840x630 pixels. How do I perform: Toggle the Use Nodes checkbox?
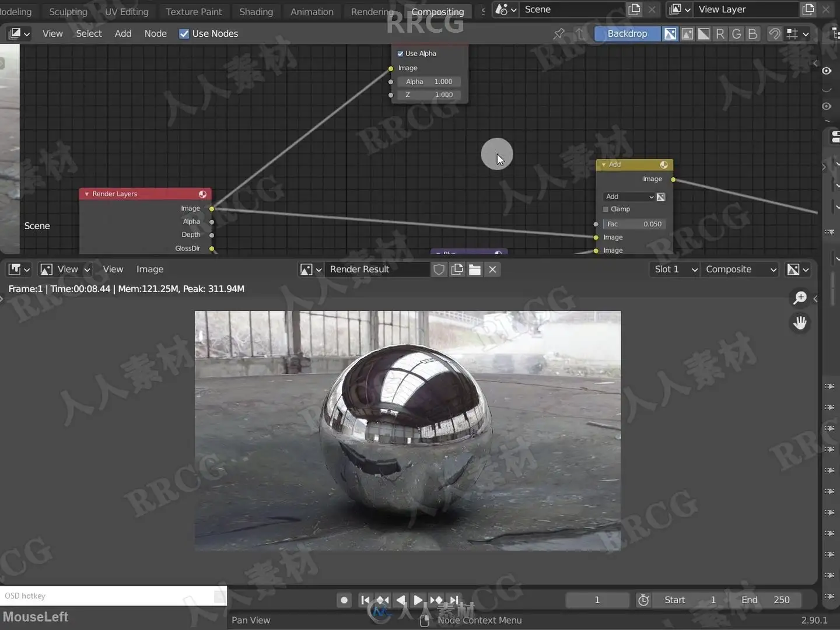[x=184, y=34]
